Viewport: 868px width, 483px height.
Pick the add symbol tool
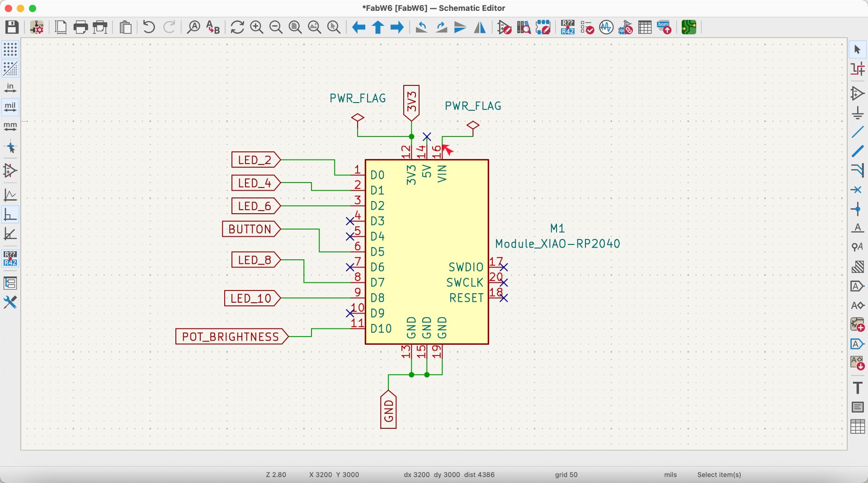[x=858, y=94]
